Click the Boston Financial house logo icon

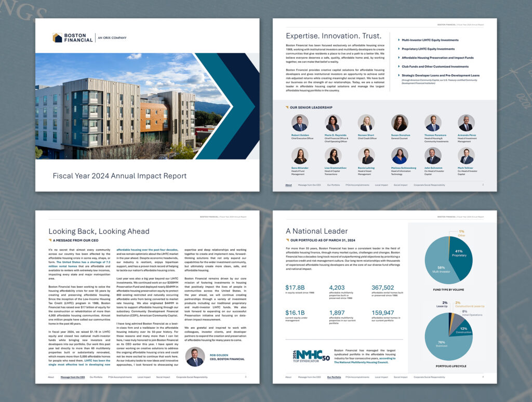coord(57,37)
